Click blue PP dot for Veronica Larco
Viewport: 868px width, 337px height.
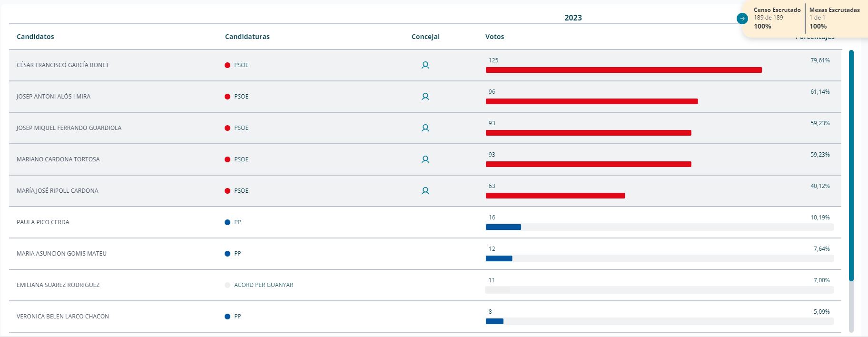(x=227, y=317)
